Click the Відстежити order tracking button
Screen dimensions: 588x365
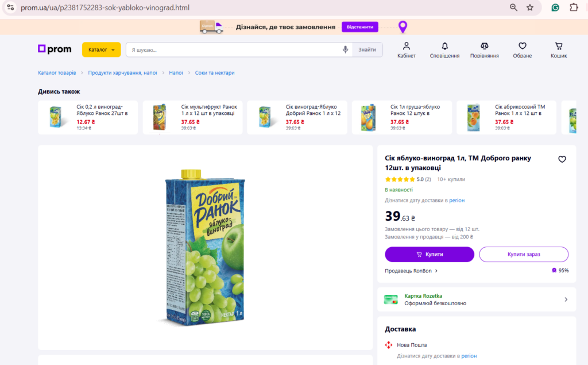coord(359,27)
